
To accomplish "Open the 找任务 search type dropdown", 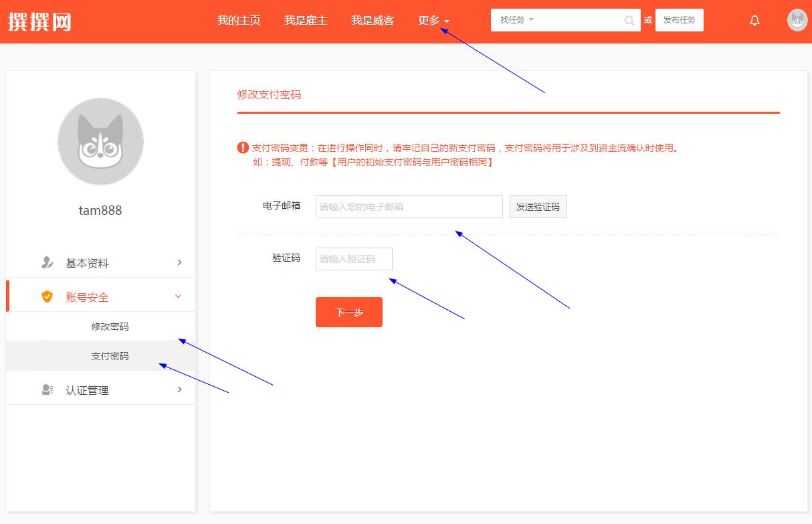I will click(x=517, y=20).
